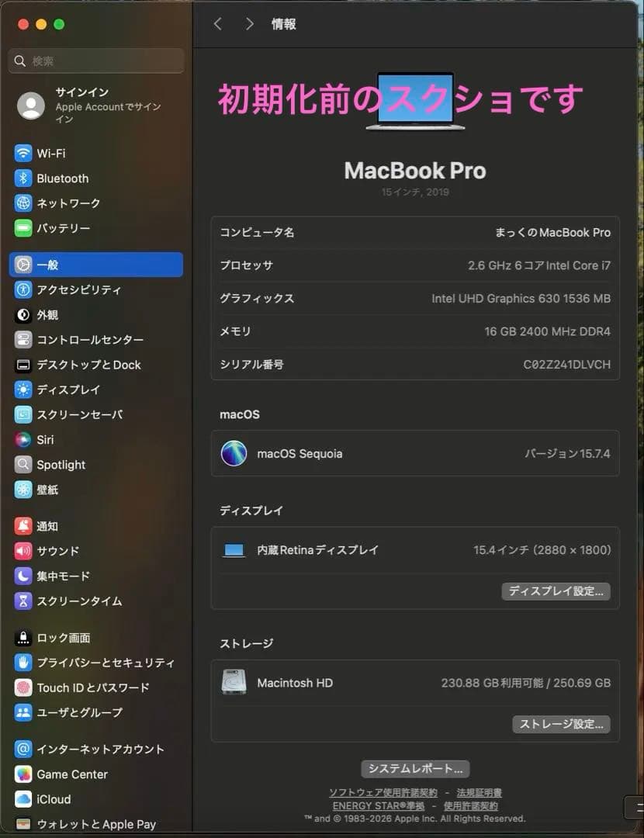
Task: Click graphics value Intel UHD Graphics 630
Action: 496,299
